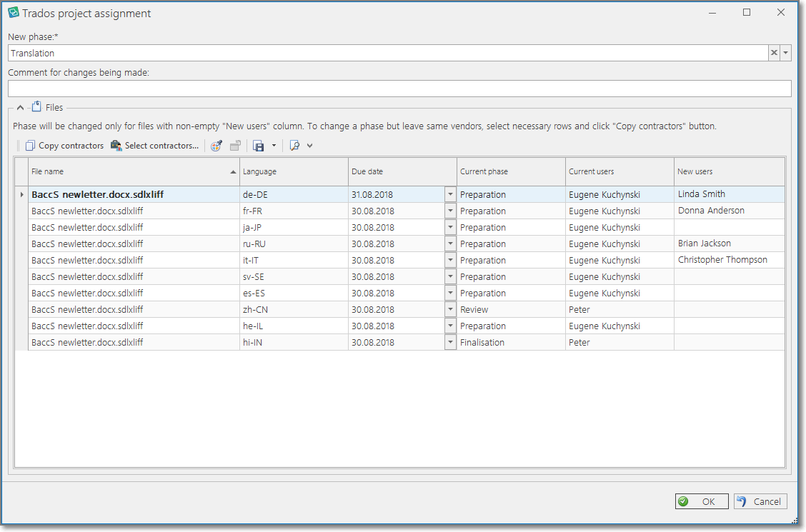Open due date dropdown for fr-FR row

pyautogui.click(x=450, y=211)
